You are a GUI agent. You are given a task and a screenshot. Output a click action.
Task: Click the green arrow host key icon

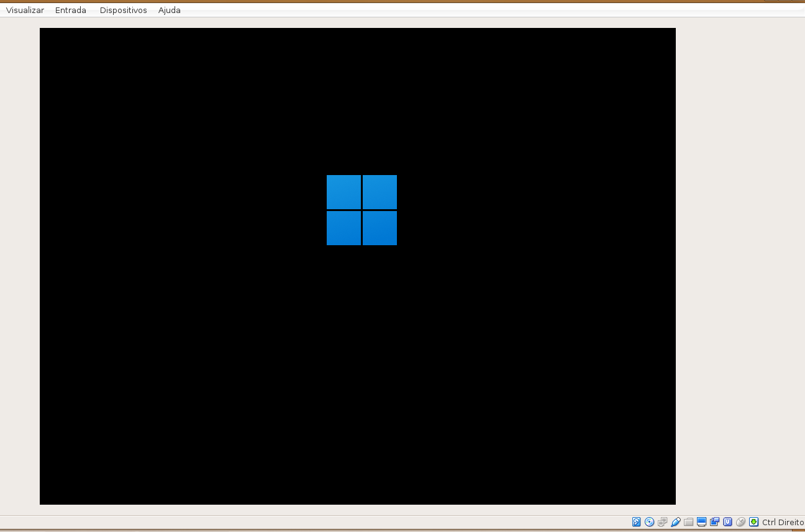(x=753, y=522)
